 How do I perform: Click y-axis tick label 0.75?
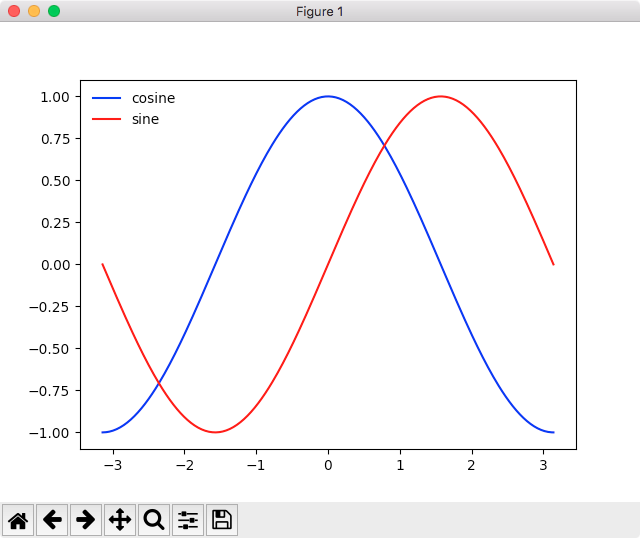[55, 139]
